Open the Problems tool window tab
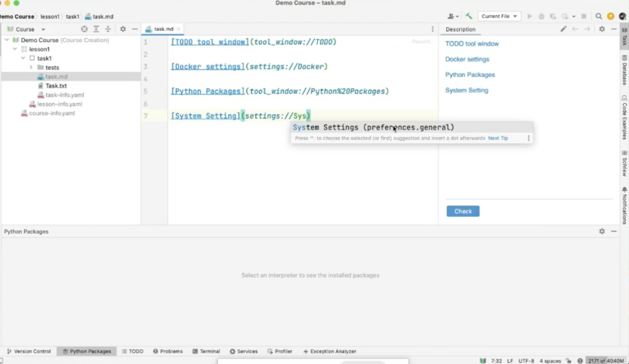 (x=168, y=351)
